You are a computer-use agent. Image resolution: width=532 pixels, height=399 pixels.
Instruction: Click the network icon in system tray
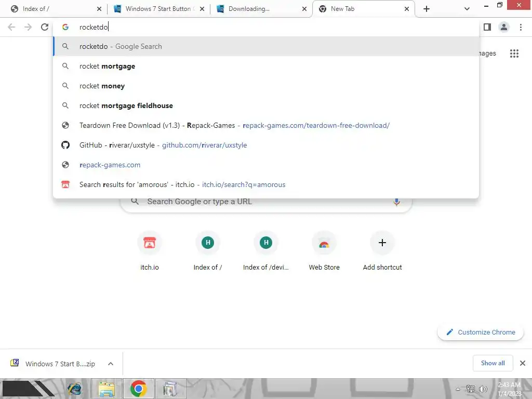pyautogui.click(x=471, y=389)
